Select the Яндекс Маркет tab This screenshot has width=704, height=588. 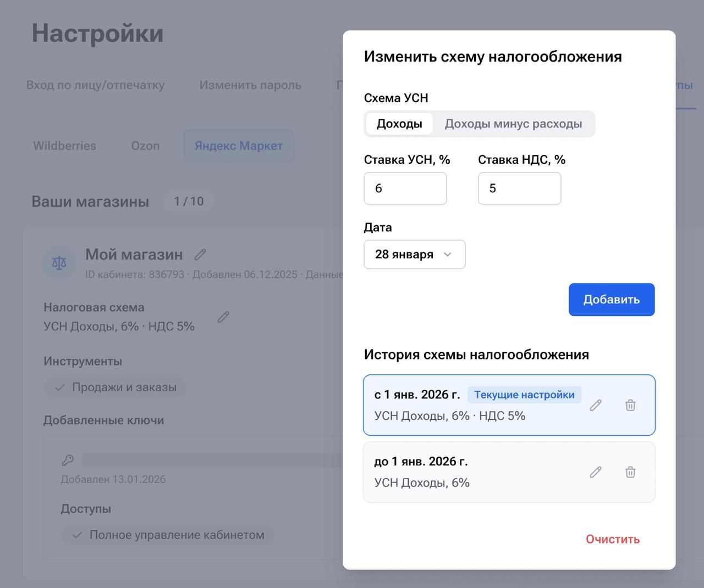click(238, 146)
